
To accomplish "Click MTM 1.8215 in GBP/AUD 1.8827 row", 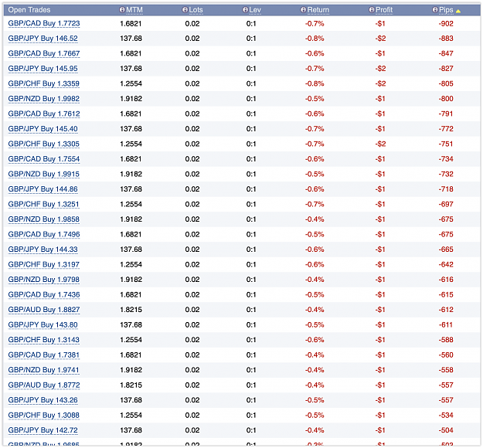I will (x=131, y=310).
